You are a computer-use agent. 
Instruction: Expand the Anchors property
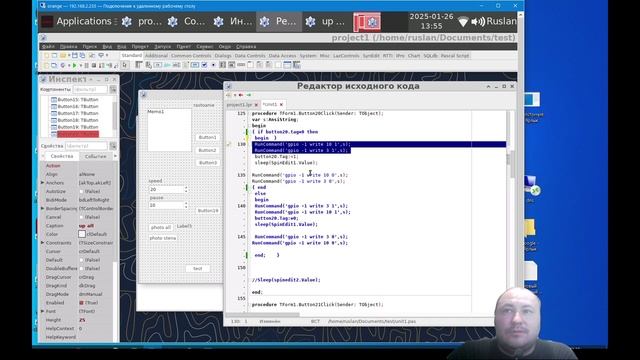(x=42, y=183)
